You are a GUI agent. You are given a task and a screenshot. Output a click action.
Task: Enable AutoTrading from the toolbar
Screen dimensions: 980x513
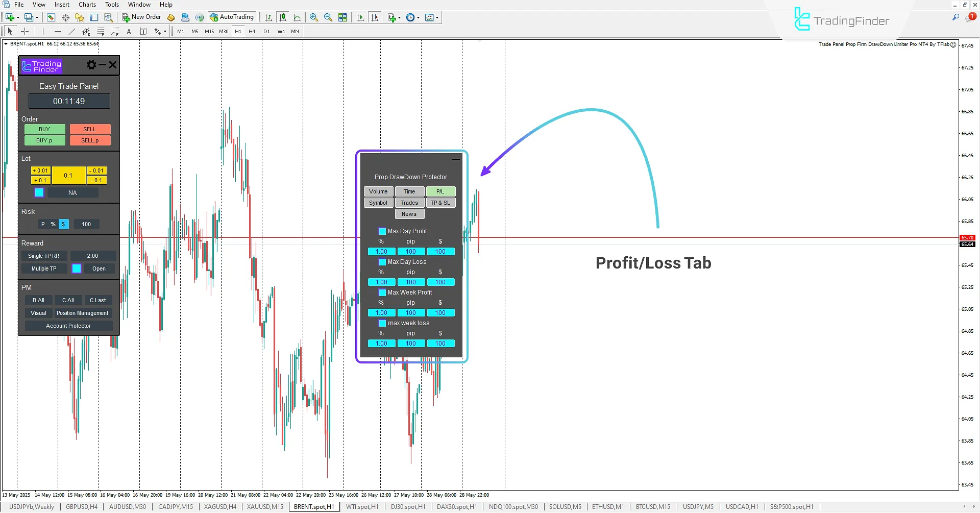pos(232,17)
